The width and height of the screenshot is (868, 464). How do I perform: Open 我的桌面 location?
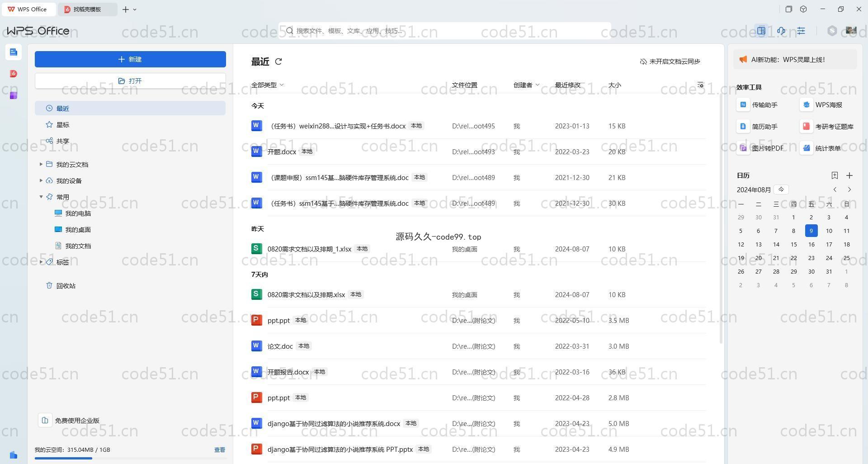(73, 229)
